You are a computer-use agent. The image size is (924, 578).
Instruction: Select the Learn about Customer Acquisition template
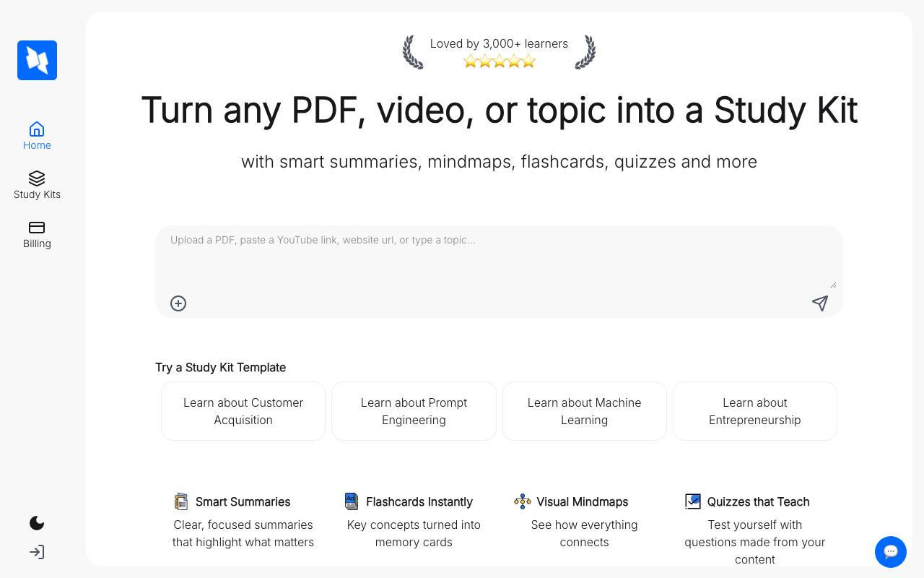coord(243,411)
